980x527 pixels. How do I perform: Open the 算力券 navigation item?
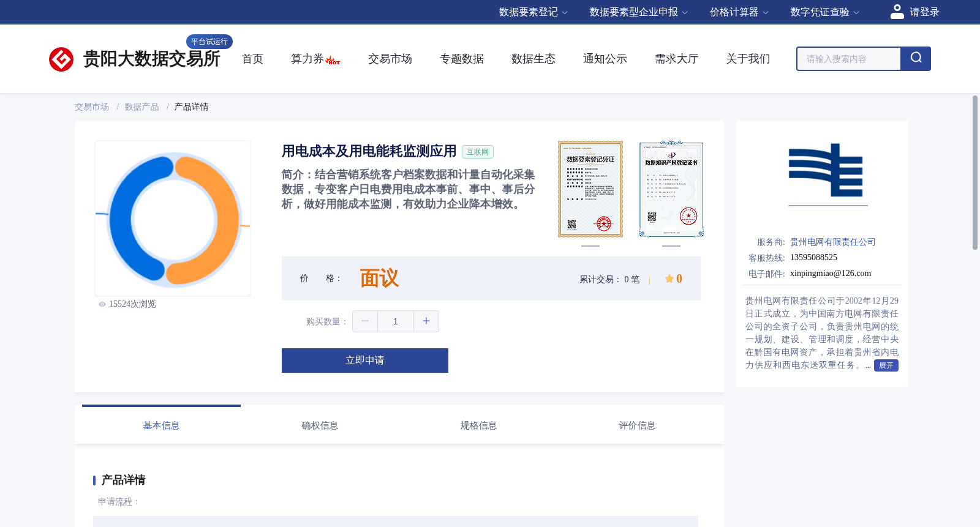point(307,59)
